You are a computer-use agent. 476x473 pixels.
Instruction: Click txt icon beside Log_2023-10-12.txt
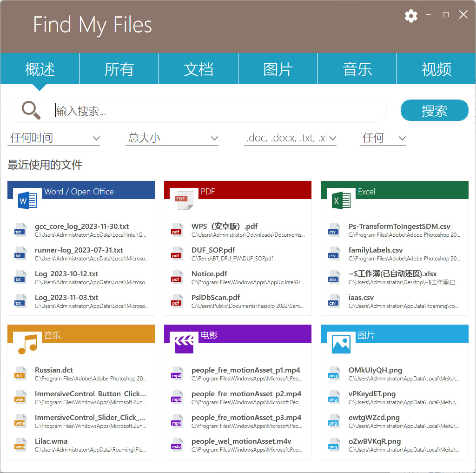[20, 277]
